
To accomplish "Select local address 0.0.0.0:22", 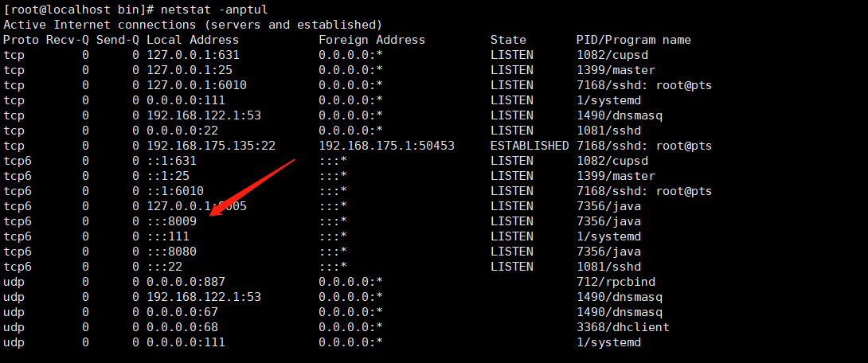I will click(182, 131).
